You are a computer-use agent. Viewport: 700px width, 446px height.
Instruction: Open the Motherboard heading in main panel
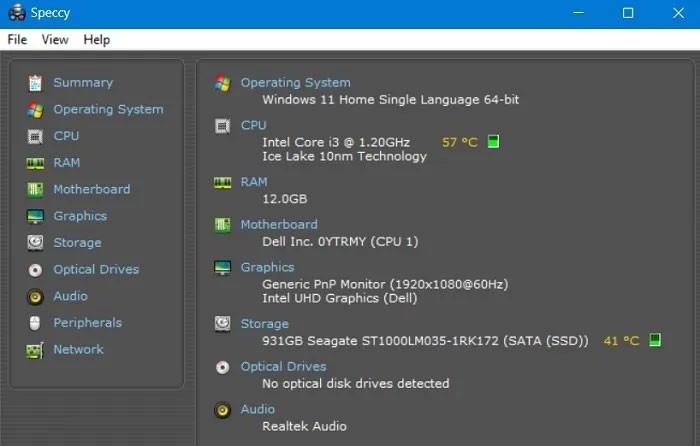[279, 225]
